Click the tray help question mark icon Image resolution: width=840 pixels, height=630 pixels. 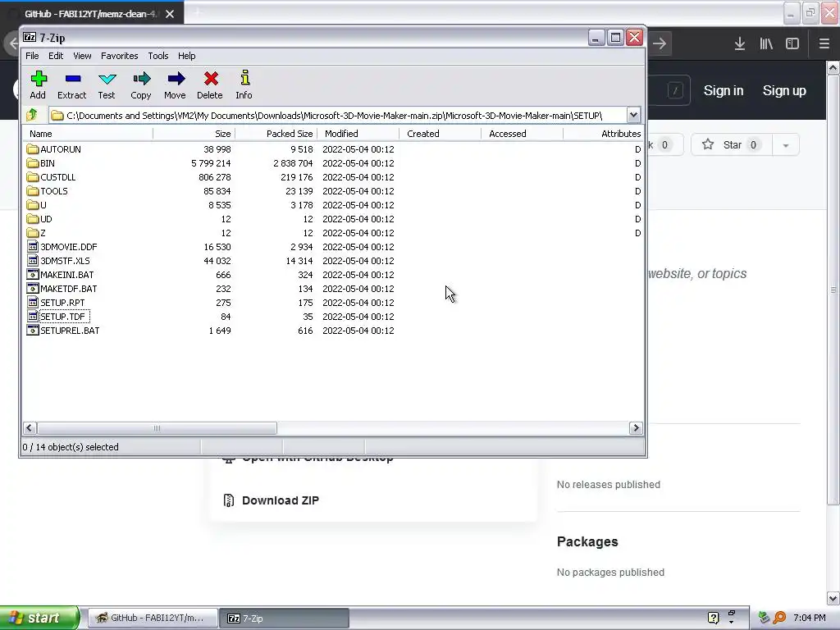(x=713, y=618)
